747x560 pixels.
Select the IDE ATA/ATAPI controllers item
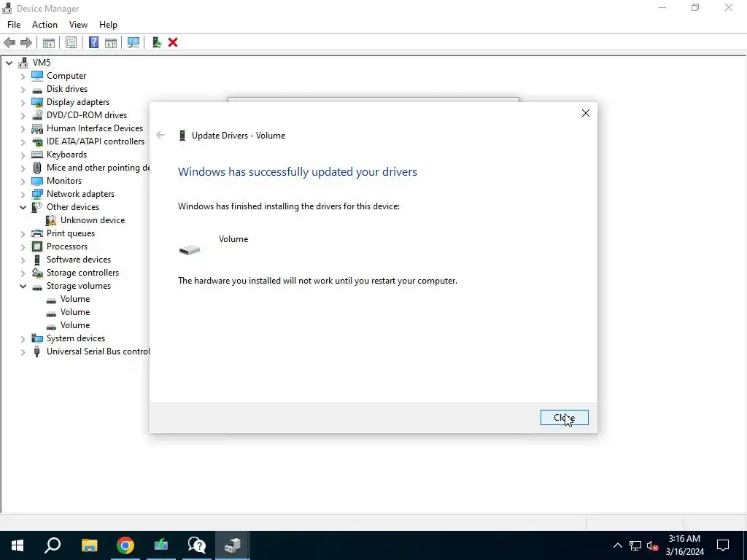click(96, 141)
